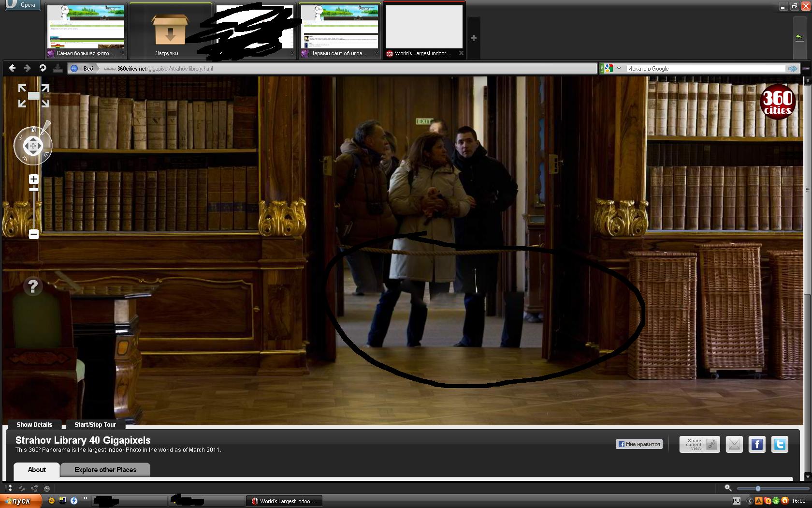
Task: Switch to Explore other Places tab
Action: click(x=105, y=470)
